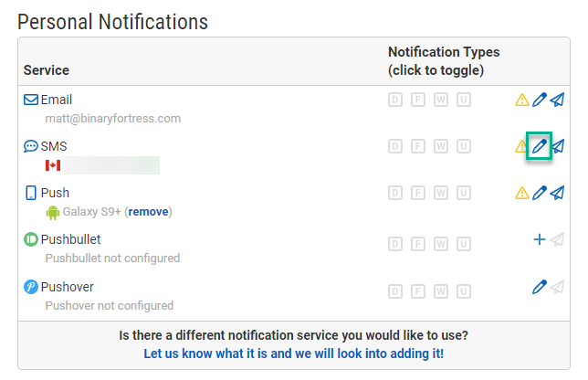Toggle the F type for SMS

pos(418,146)
